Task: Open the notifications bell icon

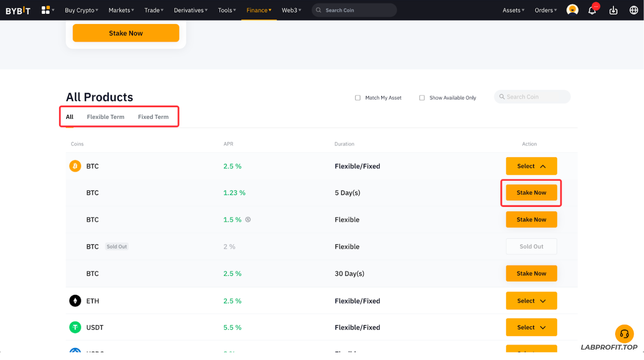Action: pos(592,10)
